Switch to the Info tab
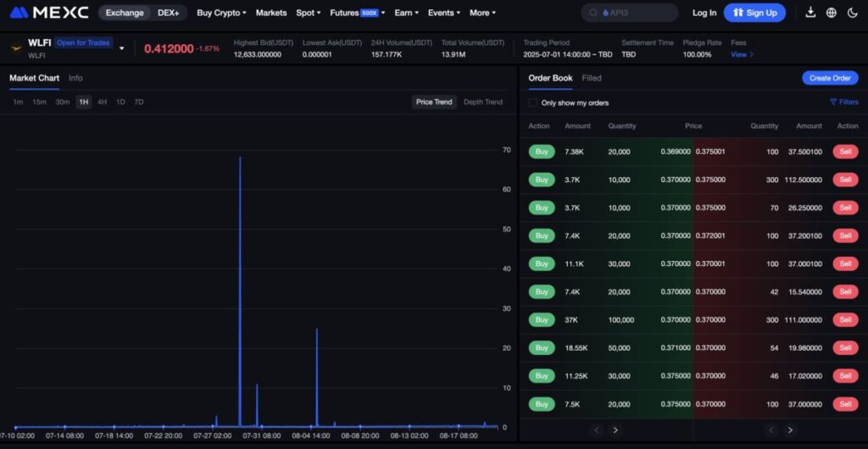The height and width of the screenshot is (449, 868). point(75,79)
